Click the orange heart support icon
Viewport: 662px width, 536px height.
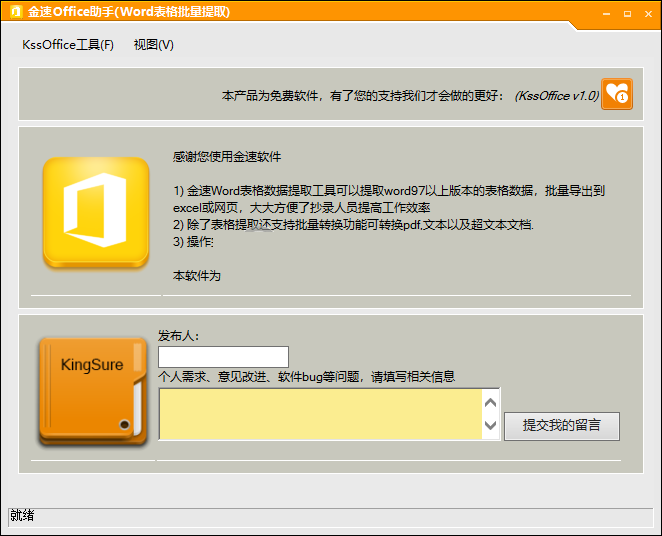click(x=617, y=94)
